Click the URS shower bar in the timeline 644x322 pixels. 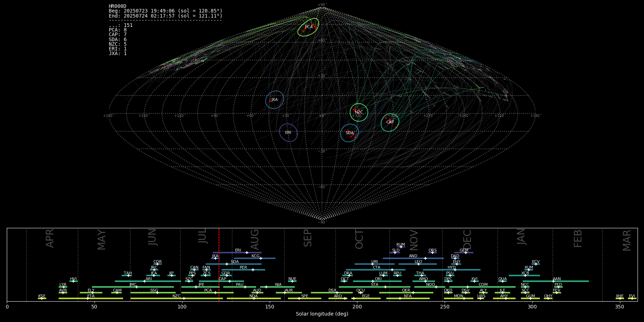pyautogui.click(x=480, y=298)
